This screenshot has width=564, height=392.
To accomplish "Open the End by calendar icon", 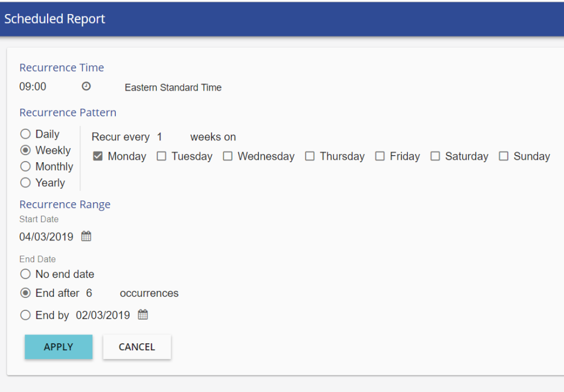I will [x=143, y=314].
